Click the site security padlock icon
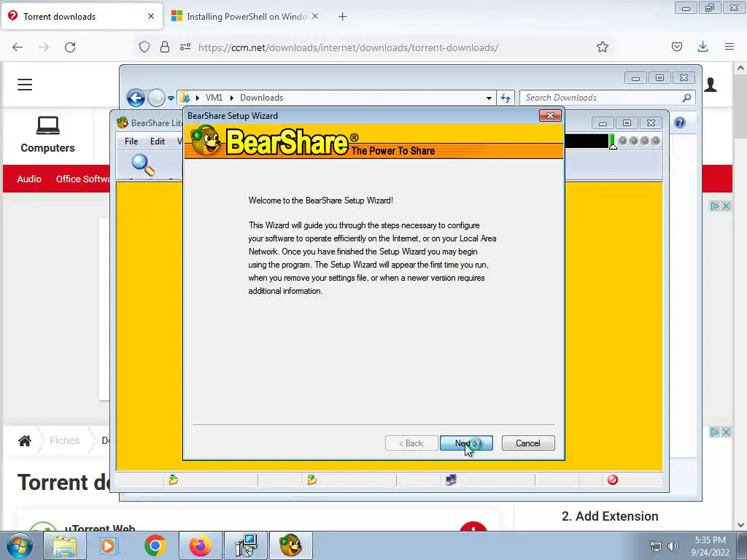The width and height of the screenshot is (747, 560). click(x=165, y=47)
